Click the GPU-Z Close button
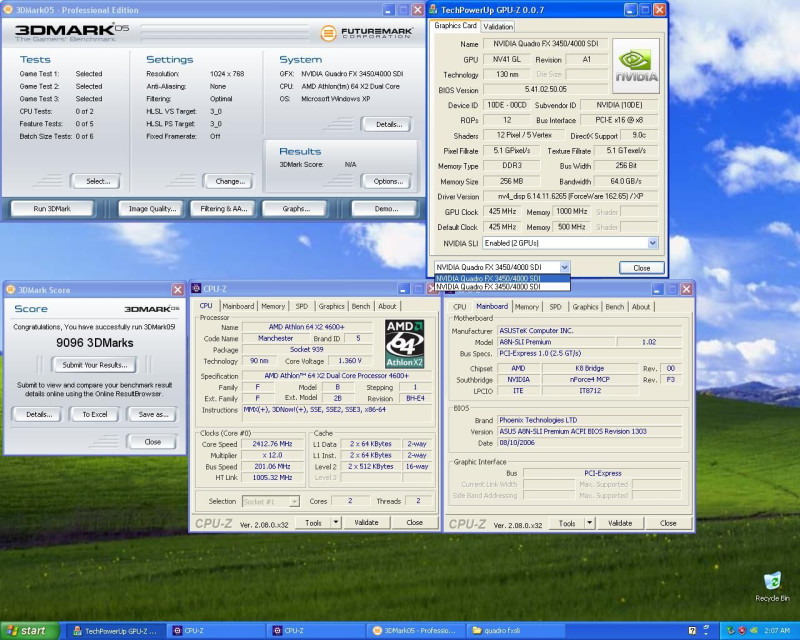This screenshot has height=640, width=800. (641, 268)
